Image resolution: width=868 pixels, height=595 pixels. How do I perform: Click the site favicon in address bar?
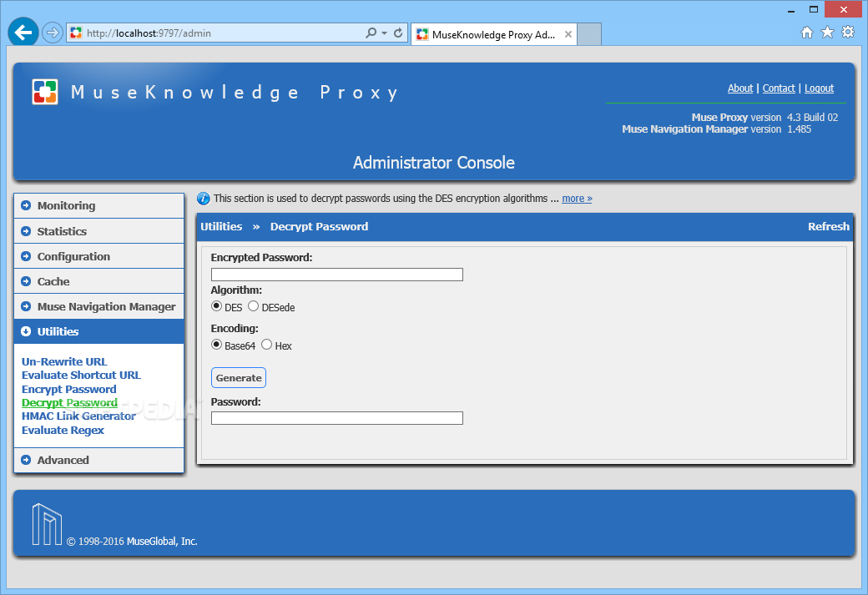point(76,33)
